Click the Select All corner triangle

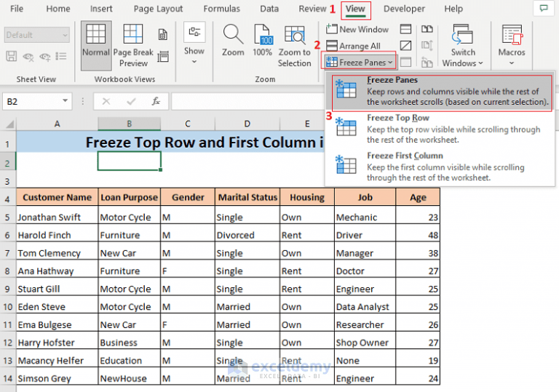(9, 124)
